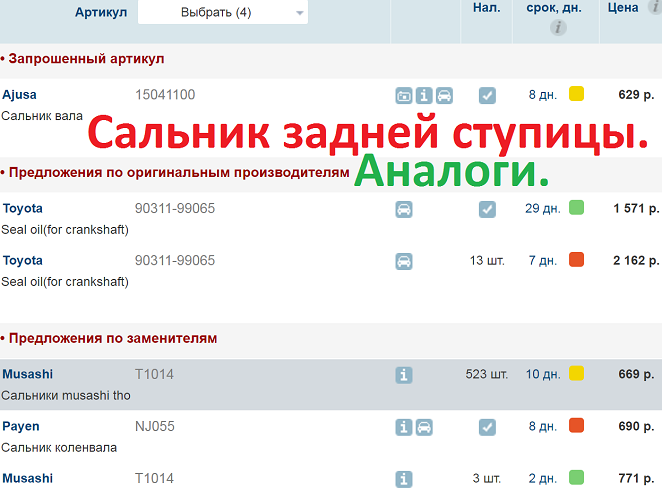Select article T1014 in 669 р. row
Image resolution: width=662 pixels, height=490 pixels.
tap(154, 374)
